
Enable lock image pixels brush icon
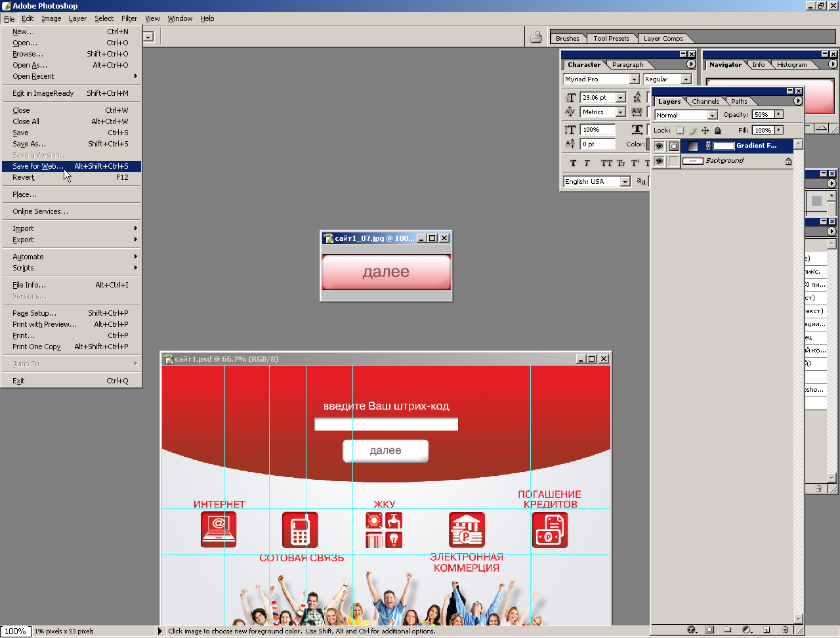pyautogui.click(x=692, y=131)
